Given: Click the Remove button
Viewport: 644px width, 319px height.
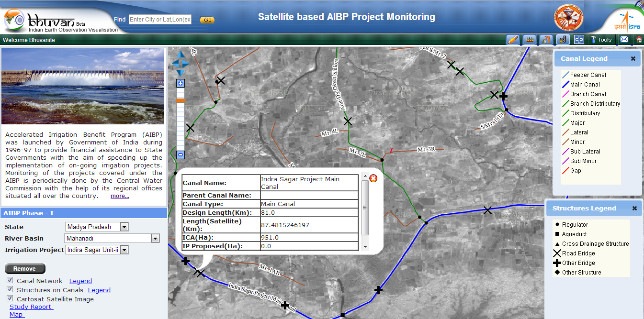Looking at the screenshot, I should (25, 269).
